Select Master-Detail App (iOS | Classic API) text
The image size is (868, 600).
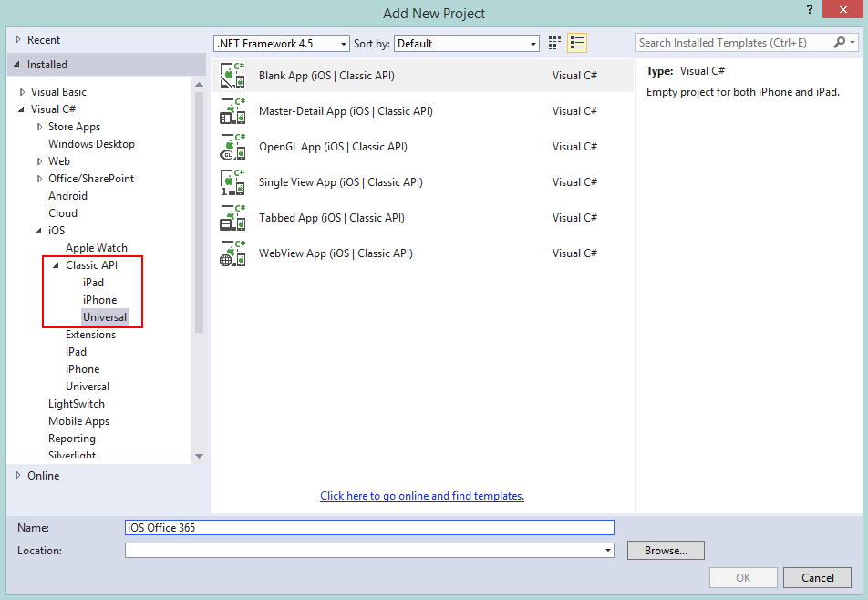point(346,110)
